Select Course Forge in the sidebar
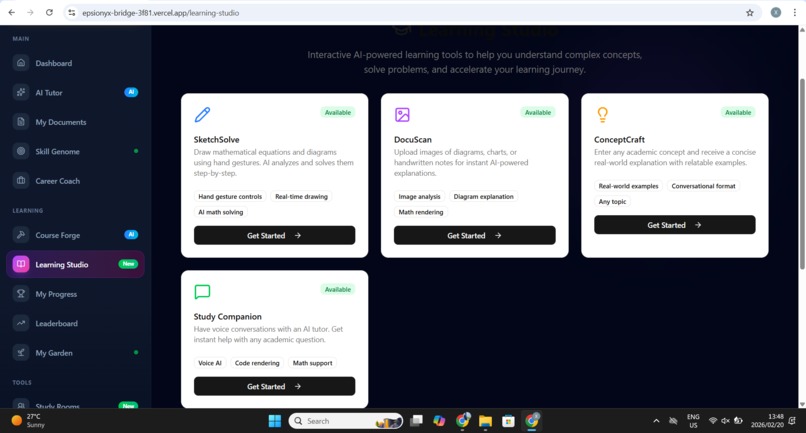This screenshot has height=433, width=806. [75, 235]
